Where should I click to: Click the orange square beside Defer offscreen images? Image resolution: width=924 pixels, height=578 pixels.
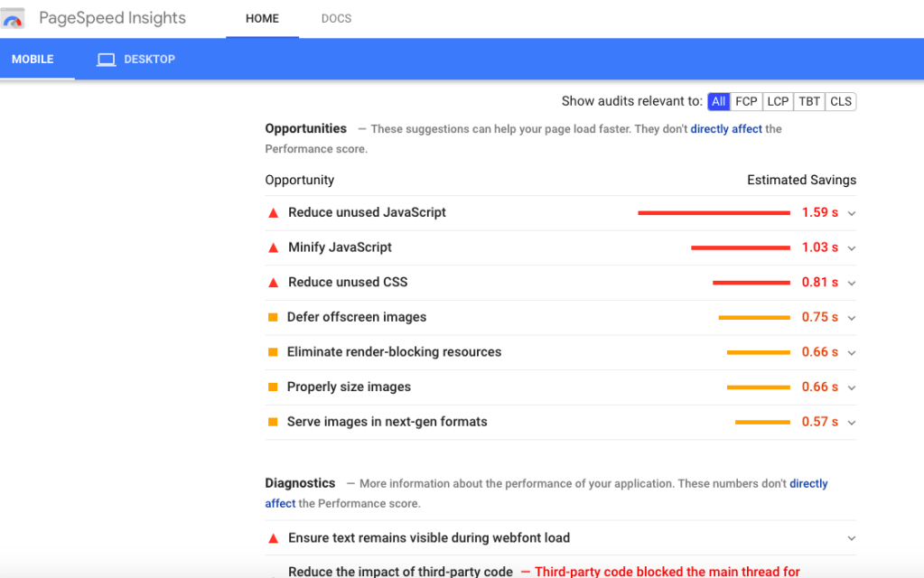(x=273, y=316)
